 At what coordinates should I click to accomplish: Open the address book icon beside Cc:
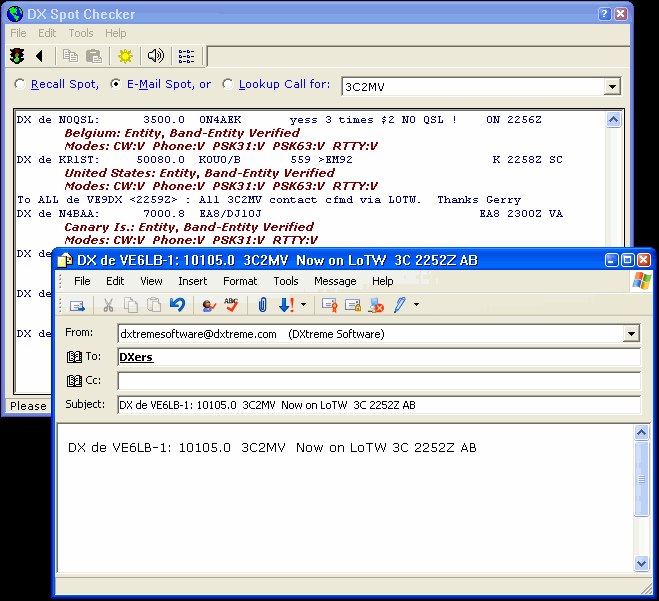[x=74, y=381]
